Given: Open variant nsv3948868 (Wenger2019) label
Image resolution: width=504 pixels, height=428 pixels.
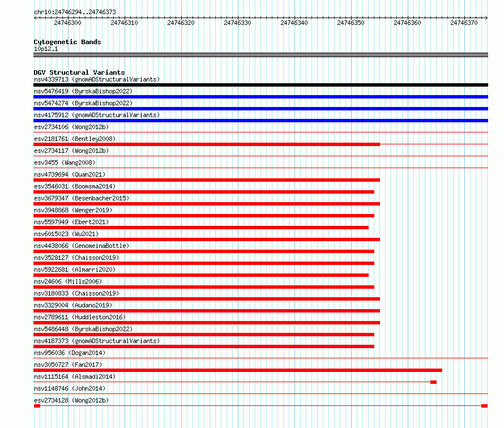Looking at the screenshot, I should click(x=73, y=210).
